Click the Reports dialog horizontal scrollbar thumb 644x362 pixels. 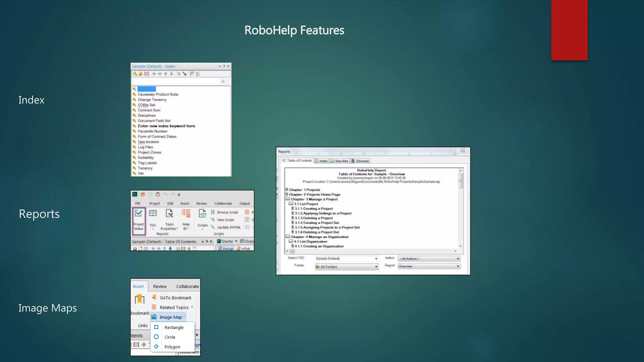[292, 251]
